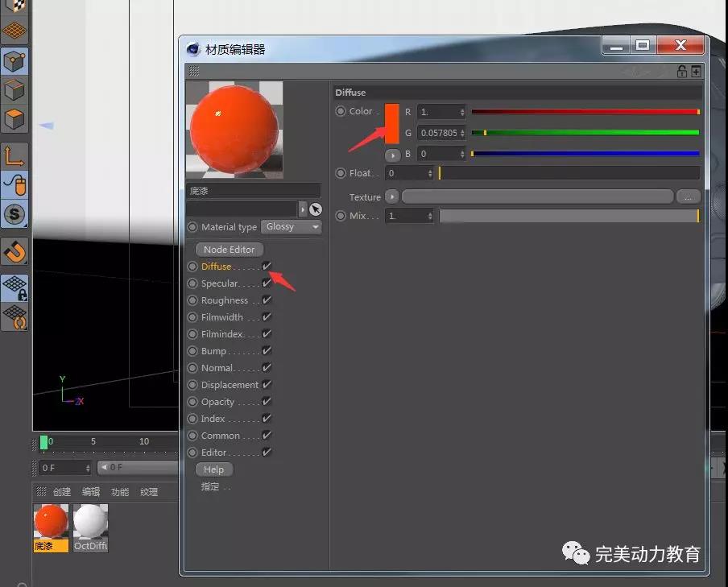728x587 pixels.
Task: Select the OctDiffuse white material thumbnail
Action: click(x=90, y=527)
